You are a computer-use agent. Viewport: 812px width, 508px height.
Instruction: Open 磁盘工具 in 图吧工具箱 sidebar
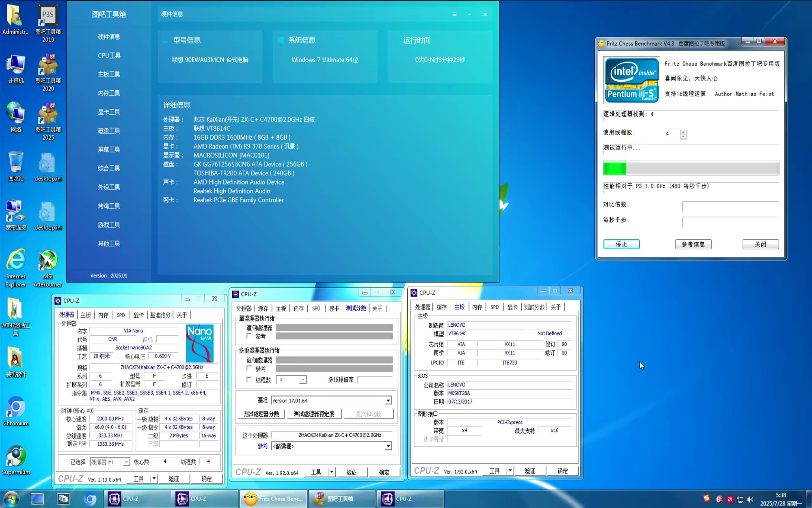(109, 130)
